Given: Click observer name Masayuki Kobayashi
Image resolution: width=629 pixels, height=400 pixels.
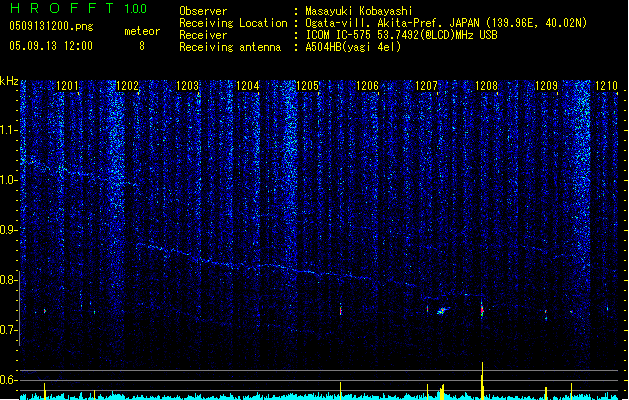Looking at the screenshot, I should tap(359, 11).
